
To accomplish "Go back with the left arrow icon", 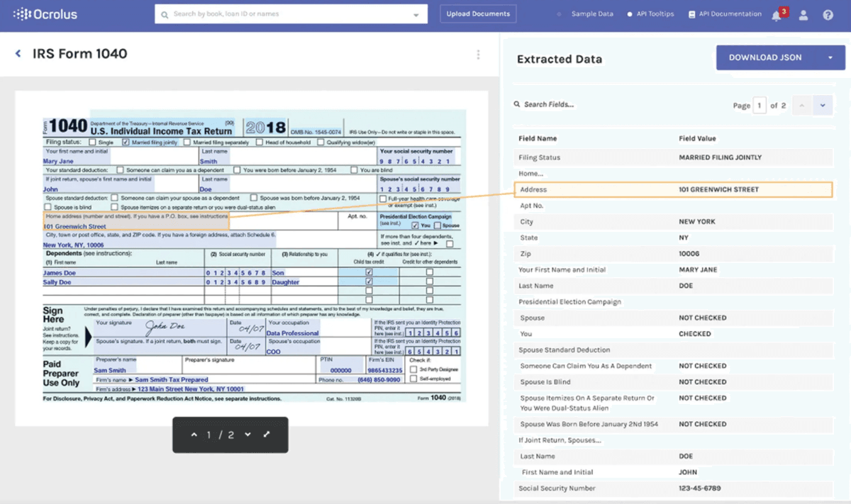I will [18, 54].
